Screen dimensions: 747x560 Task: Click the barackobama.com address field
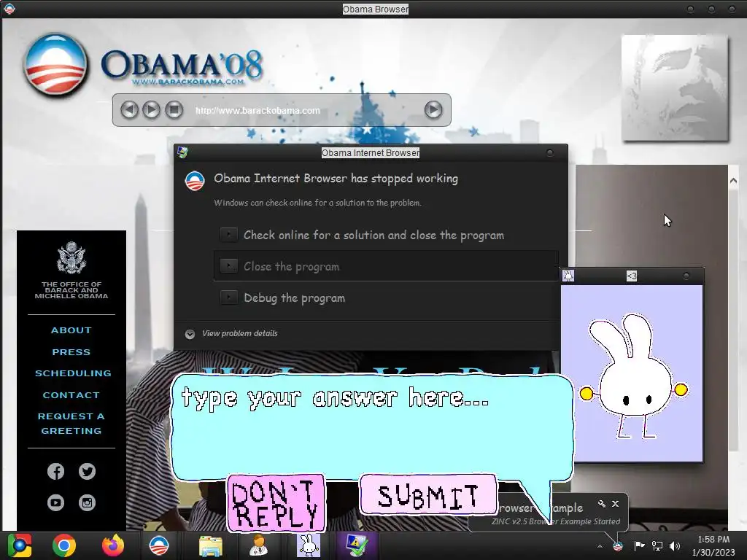258,111
